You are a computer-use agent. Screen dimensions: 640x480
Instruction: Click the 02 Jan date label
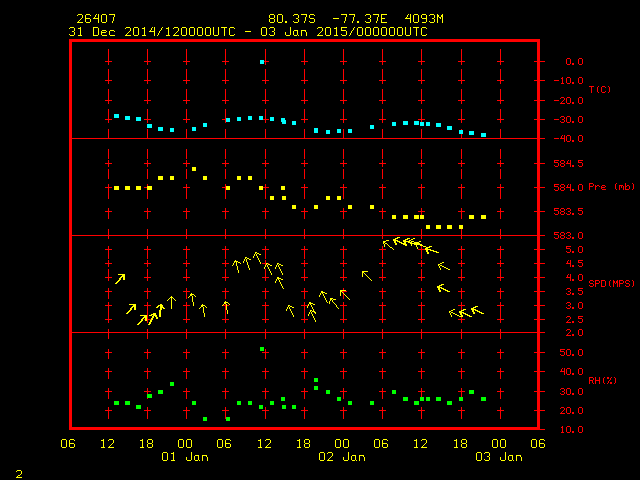click(x=341, y=457)
